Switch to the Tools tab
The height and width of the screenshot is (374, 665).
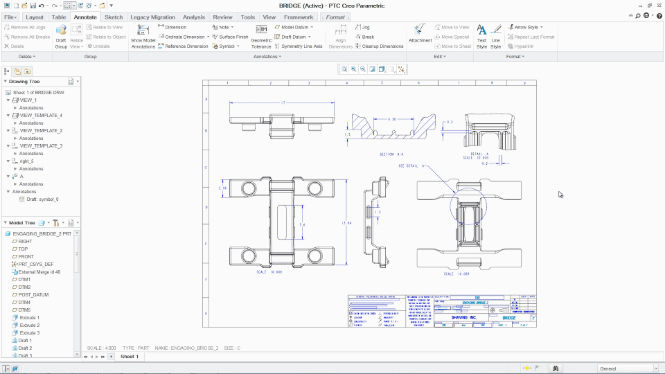[x=248, y=17]
